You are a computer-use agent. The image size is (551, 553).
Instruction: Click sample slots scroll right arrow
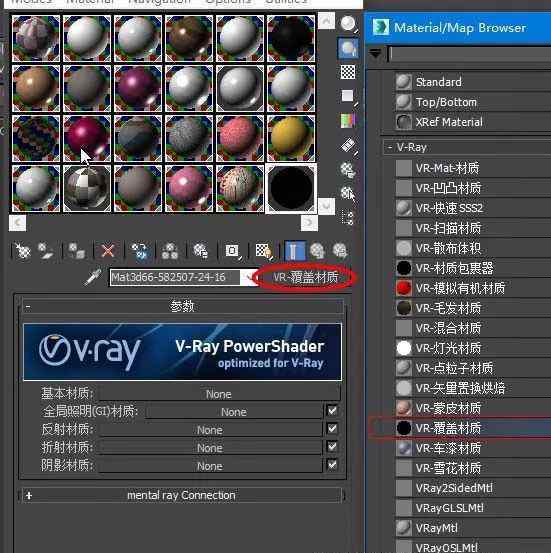pyautogui.click(x=309, y=223)
